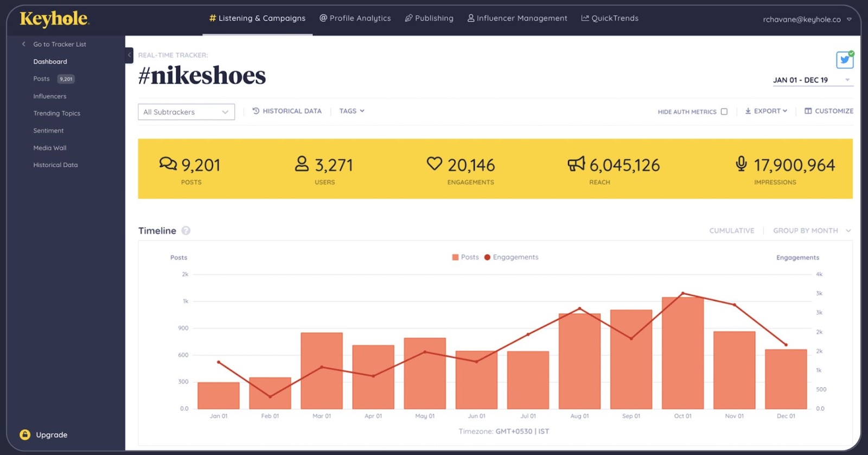This screenshot has width=868, height=455.
Task: Switch to Profile Analytics tab
Action: [355, 18]
